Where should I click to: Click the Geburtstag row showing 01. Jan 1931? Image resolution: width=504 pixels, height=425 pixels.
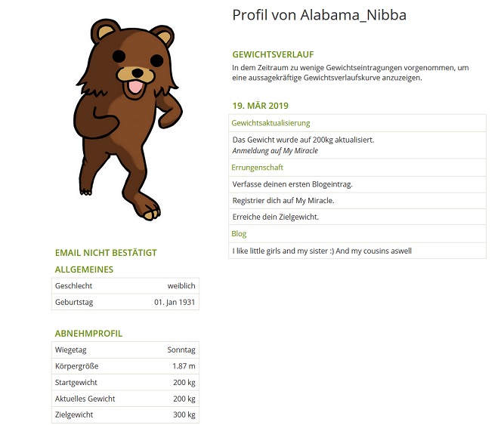125,302
